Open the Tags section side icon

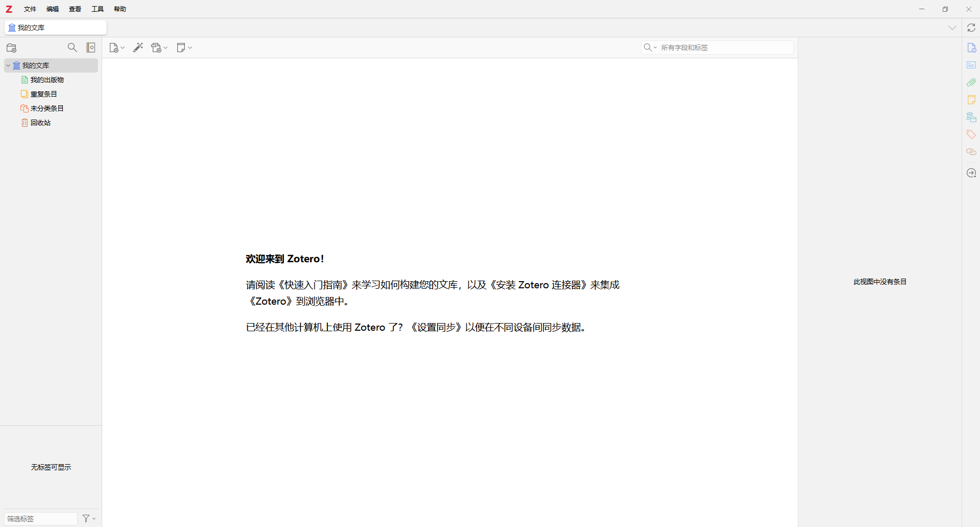(971, 134)
